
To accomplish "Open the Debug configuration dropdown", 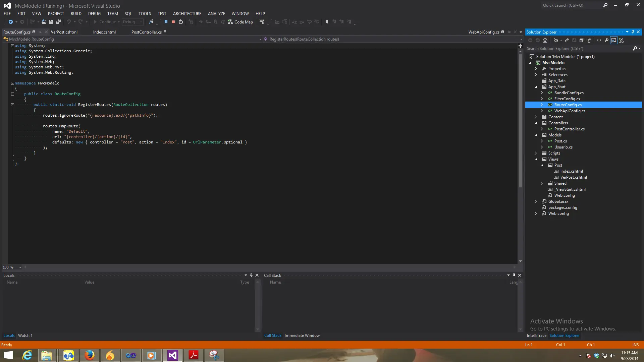I will (x=133, y=22).
